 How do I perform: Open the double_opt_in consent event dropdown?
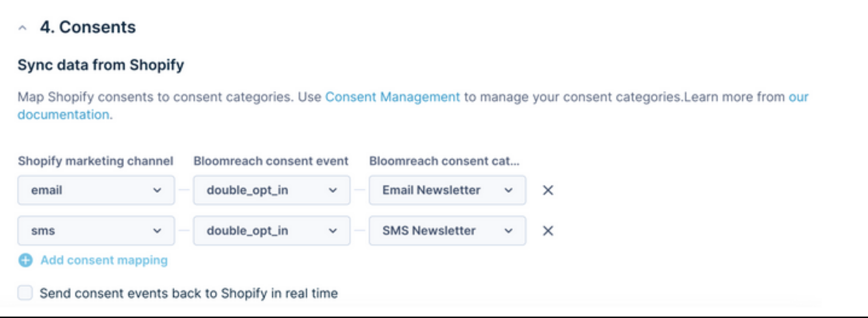272,191
